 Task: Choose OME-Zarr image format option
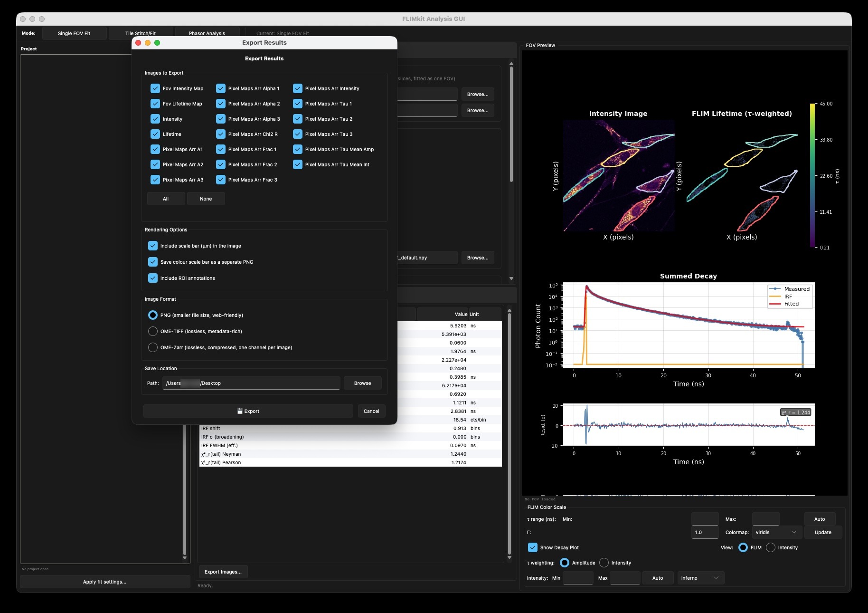coord(153,347)
